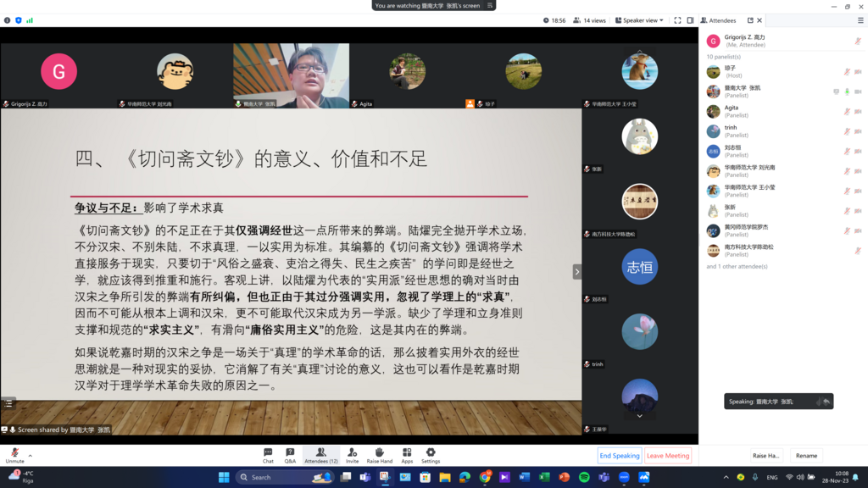This screenshot has width=868, height=488.
Task: Click the 14 views counter
Action: (590, 20)
